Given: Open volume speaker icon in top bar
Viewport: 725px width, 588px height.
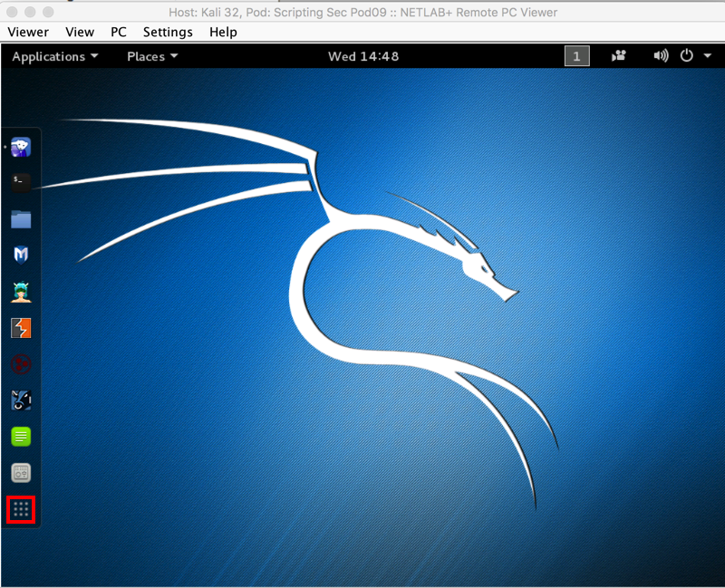Looking at the screenshot, I should (661, 56).
